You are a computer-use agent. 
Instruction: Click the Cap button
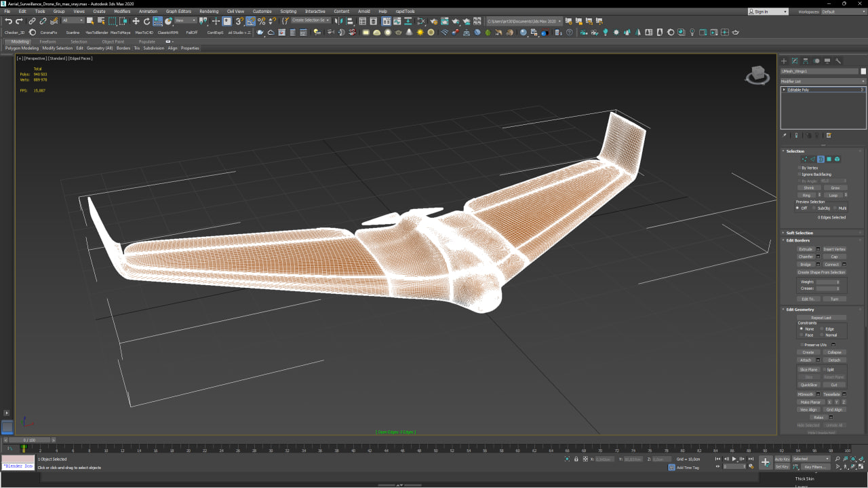(x=834, y=257)
